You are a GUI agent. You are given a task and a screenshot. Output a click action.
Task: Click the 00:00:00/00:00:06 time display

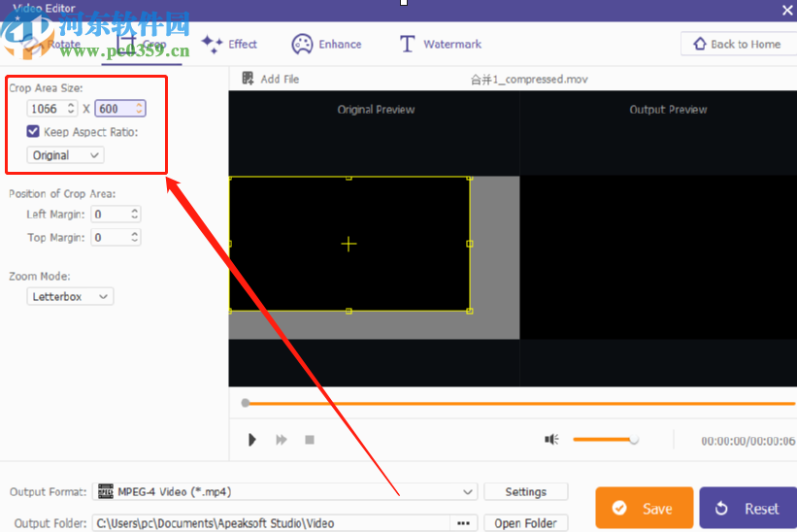[x=747, y=441]
